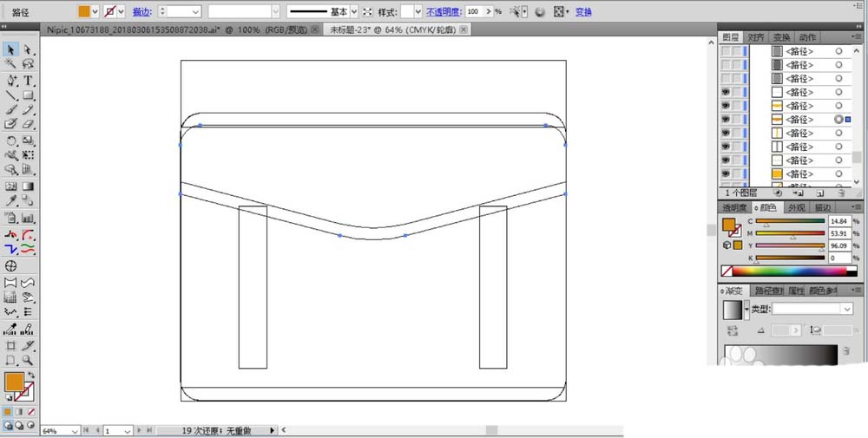Click target circle of orange-filled path layer
The image size is (868, 438).
[x=838, y=173]
